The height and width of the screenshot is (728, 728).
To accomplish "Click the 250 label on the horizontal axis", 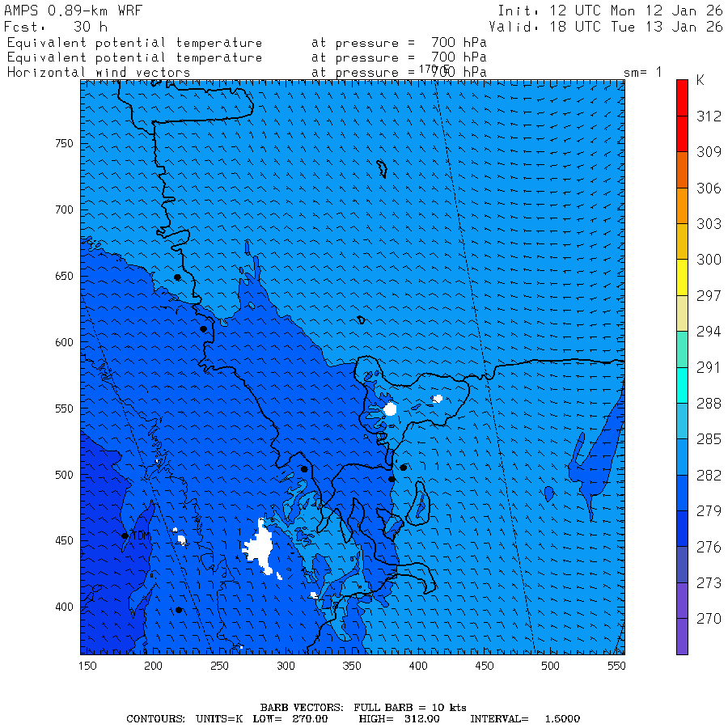I will tap(219, 667).
